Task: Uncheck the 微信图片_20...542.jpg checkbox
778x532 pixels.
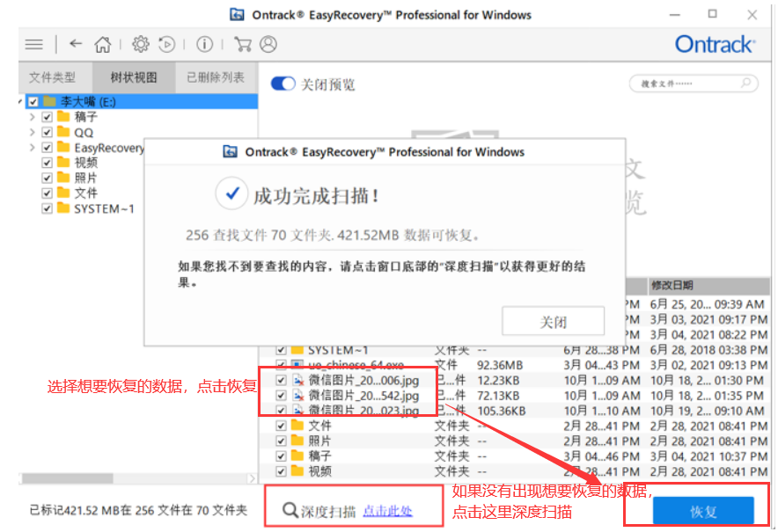Action: (281, 396)
